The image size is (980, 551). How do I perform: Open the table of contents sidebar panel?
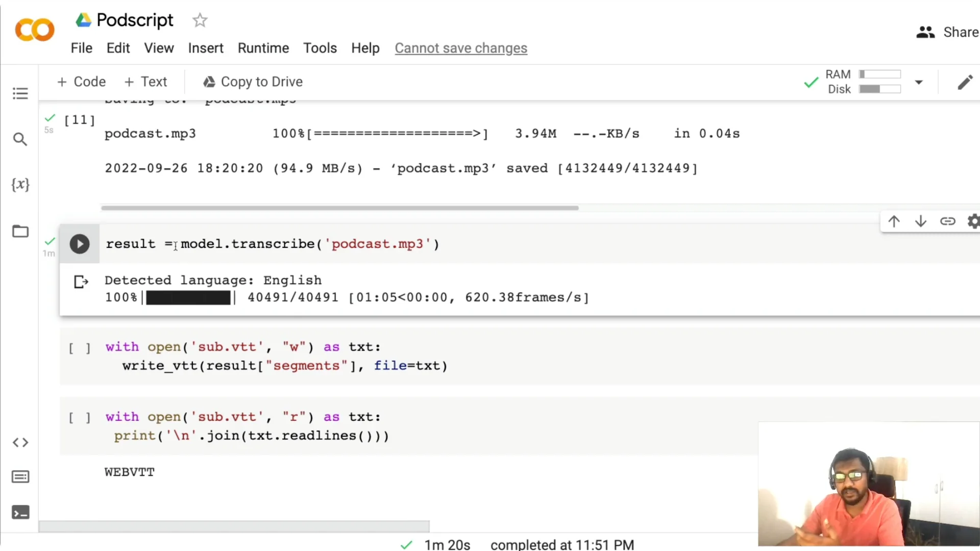tap(20, 93)
